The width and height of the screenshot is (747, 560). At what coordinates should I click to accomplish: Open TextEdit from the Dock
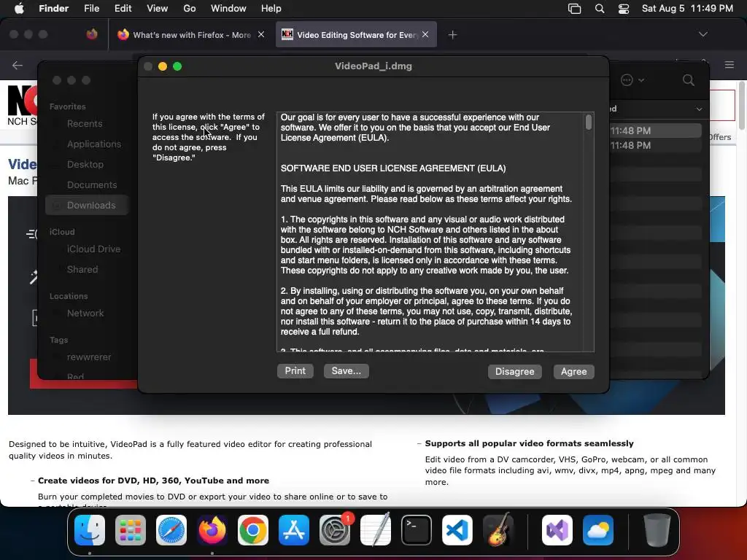tap(376, 530)
